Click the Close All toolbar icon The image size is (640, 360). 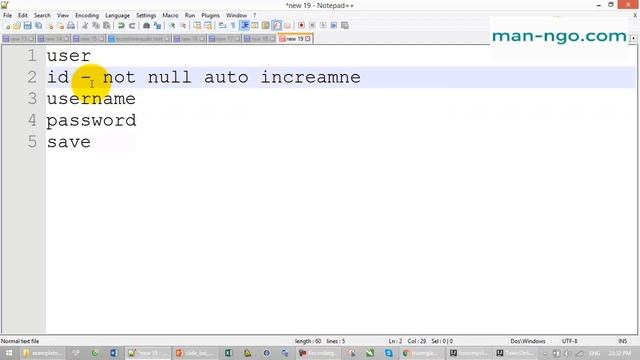pos(60,26)
